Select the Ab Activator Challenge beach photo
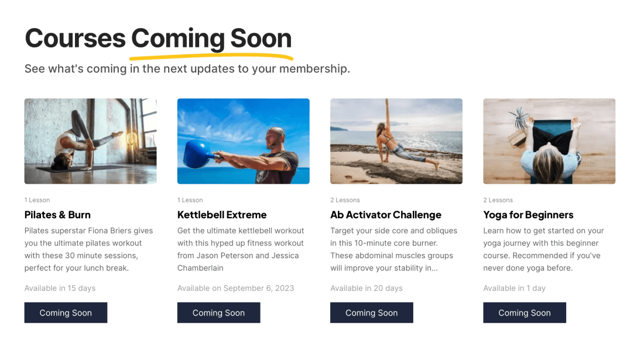The height and width of the screenshot is (353, 644). pyautogui.click(x=396, y=141)
